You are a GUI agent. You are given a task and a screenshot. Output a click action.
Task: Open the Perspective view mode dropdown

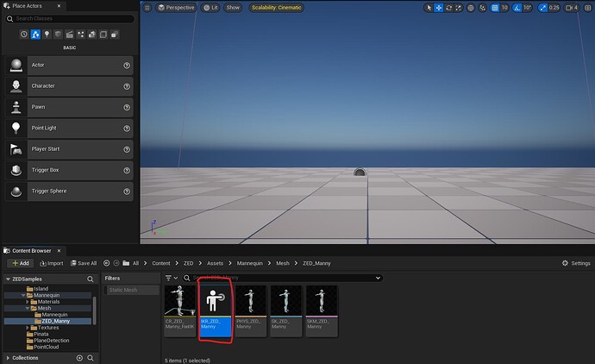(x=176, y=8)
